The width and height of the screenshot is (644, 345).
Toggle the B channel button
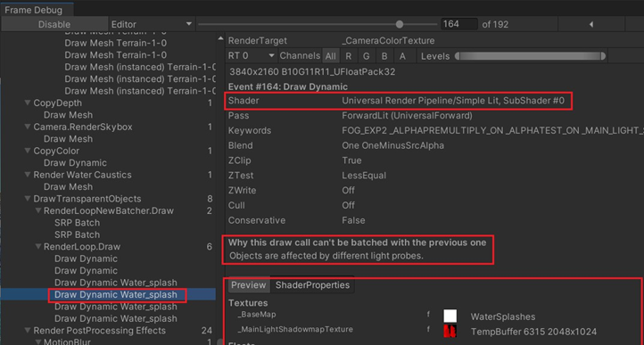pos(384,56)
